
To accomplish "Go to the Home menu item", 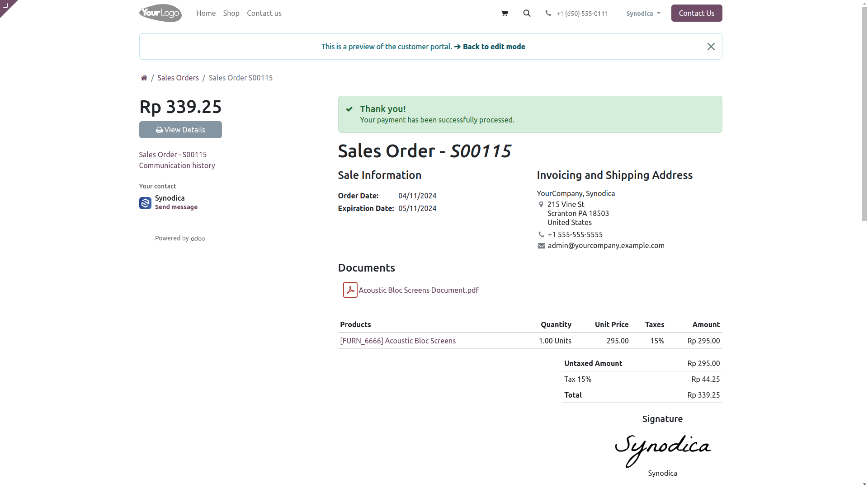I will click(x=206, y=13).
